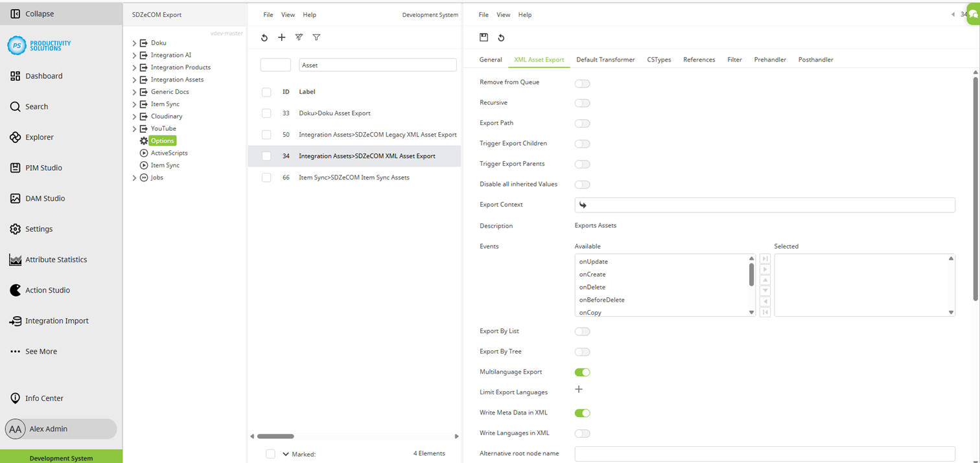The image size is (980, 463).
Task: Toggle the Export Path switch
Action: (x=582, y=123)
